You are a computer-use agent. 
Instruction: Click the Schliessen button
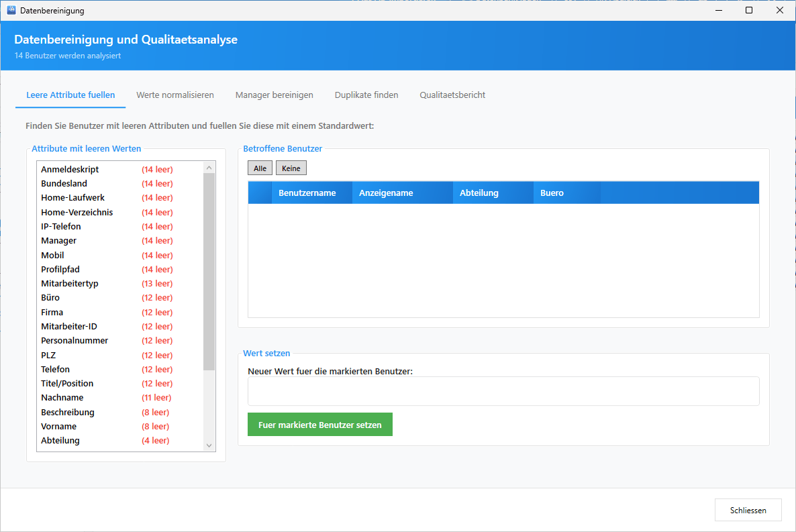click(x=748, y=510)
